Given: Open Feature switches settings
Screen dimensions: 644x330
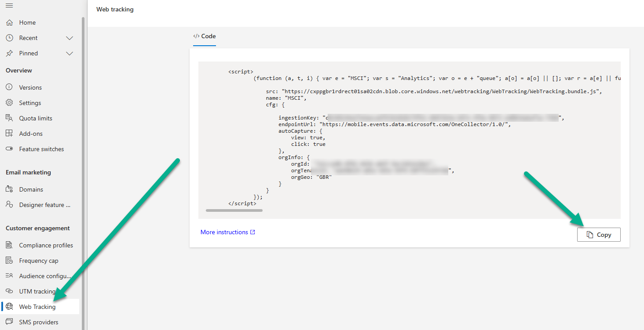Looking at the screenshot, I should 40,149.
